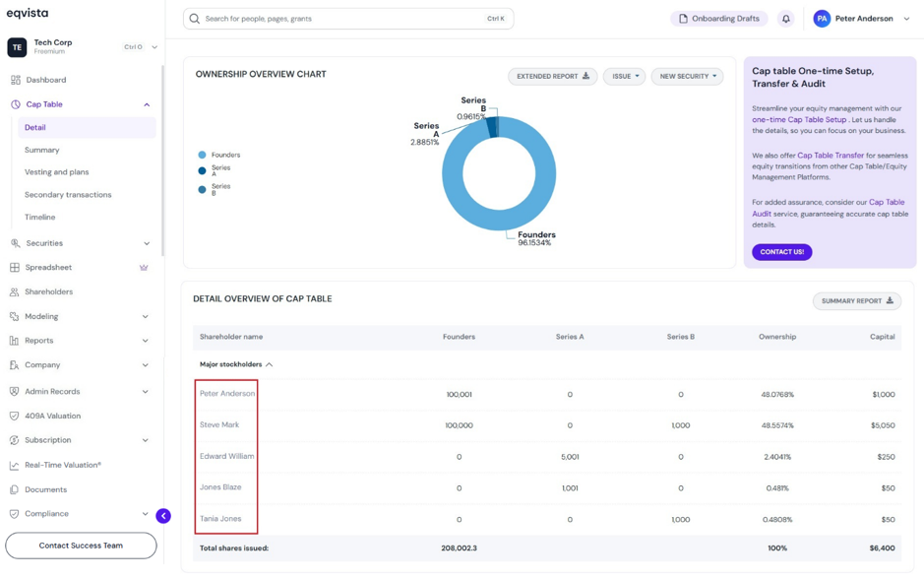Expand the Reports section chevron

[145, 341]
